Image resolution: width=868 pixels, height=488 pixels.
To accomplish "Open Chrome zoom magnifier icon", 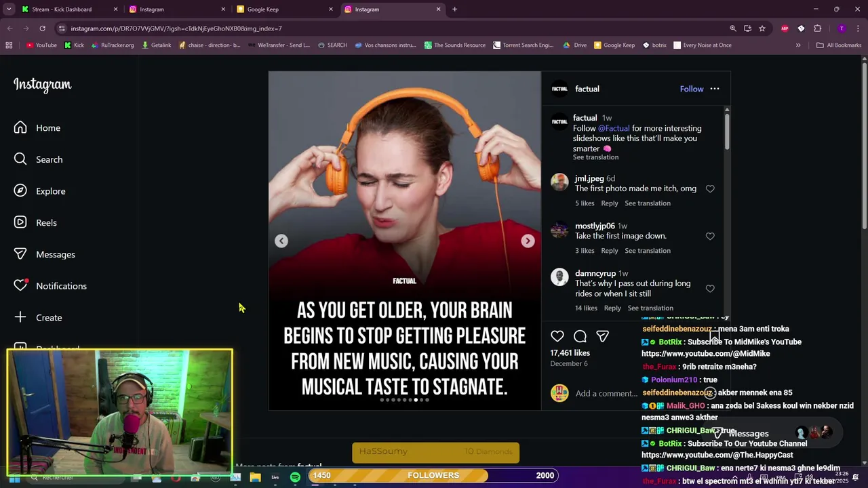I will (733, 28).
